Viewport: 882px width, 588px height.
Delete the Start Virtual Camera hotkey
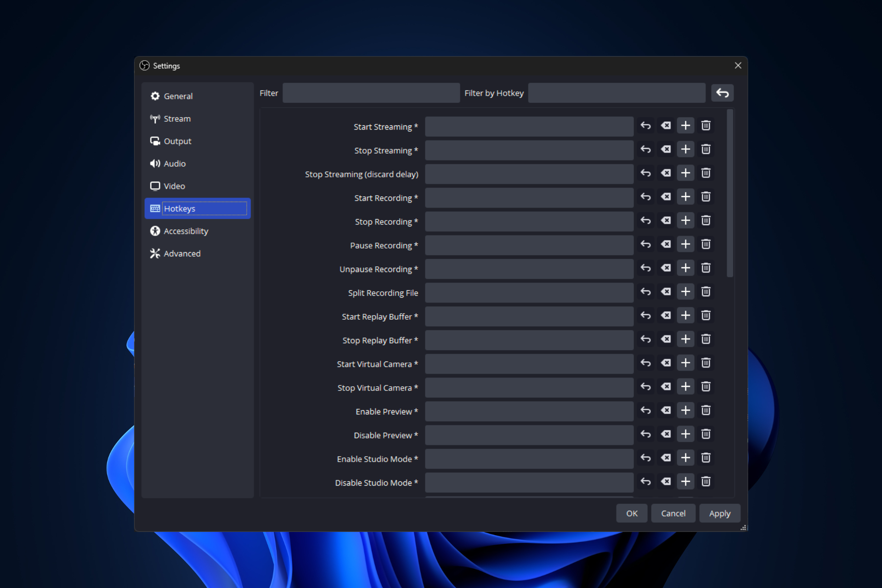tap(706, 363)
